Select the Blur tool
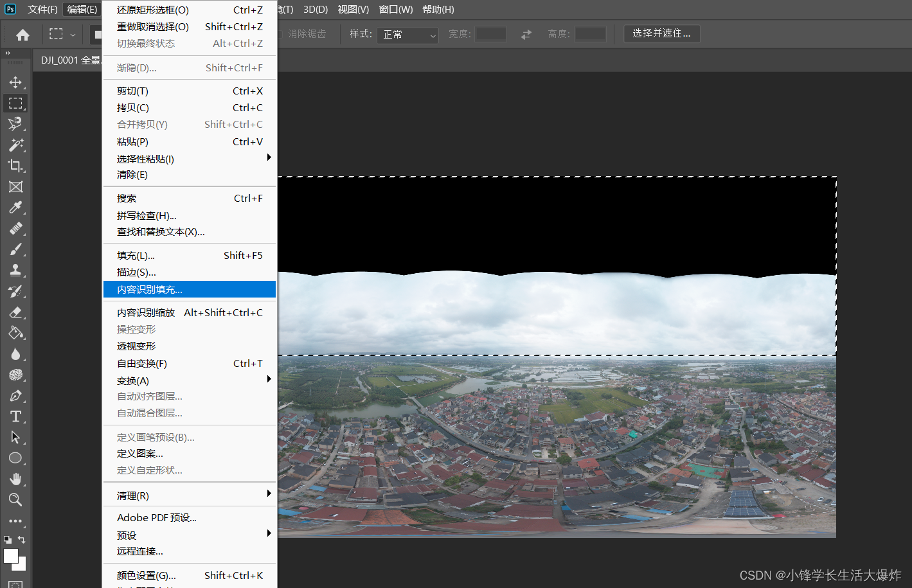This screenshot has width=912, height=588. pos(15,354)
